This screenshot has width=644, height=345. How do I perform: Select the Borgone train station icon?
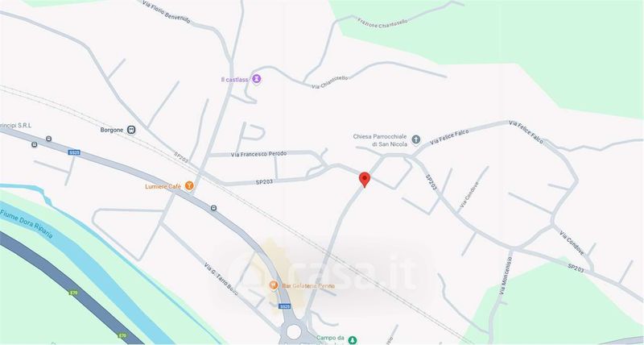coord(131,130)
